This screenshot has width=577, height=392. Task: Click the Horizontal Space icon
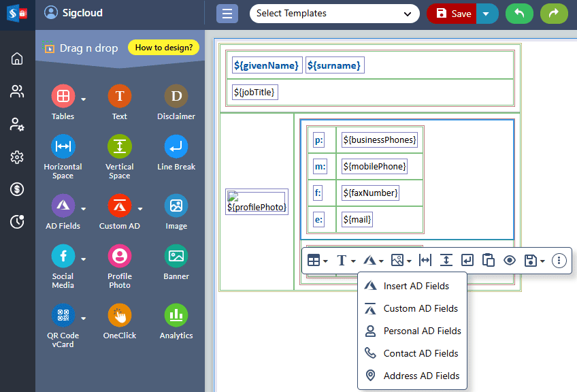click(x=63, y=147)
